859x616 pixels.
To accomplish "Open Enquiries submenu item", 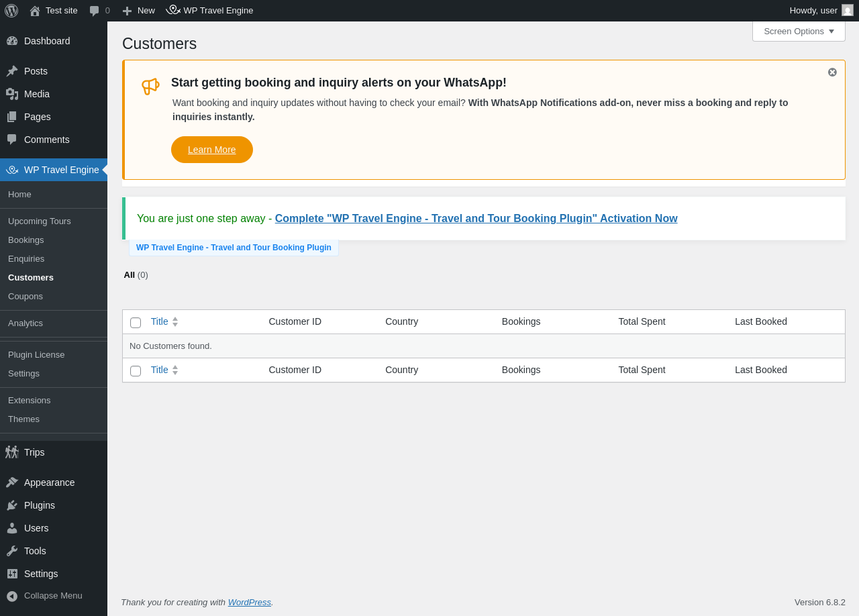I will [x=26, y=259].
